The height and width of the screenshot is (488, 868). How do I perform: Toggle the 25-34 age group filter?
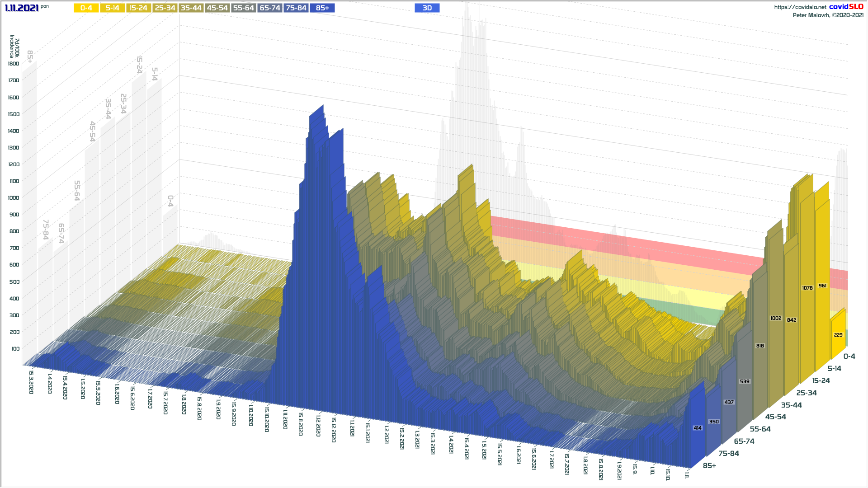click(165, 8)
